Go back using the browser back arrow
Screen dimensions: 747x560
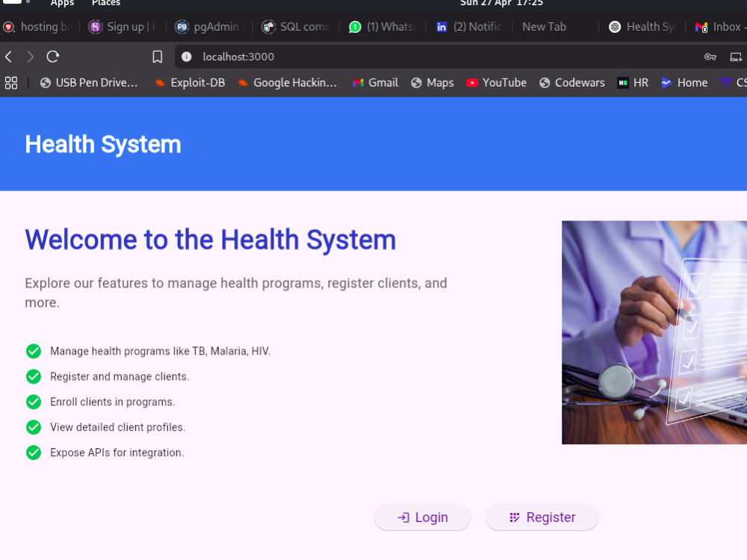[8, 57]
